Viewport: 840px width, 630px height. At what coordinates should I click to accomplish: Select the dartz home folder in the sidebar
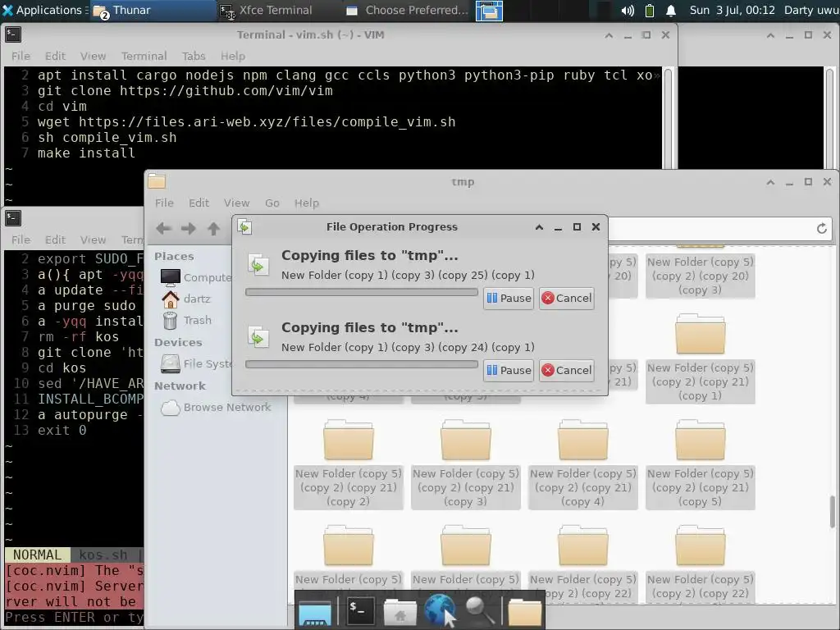coord(186,299)
